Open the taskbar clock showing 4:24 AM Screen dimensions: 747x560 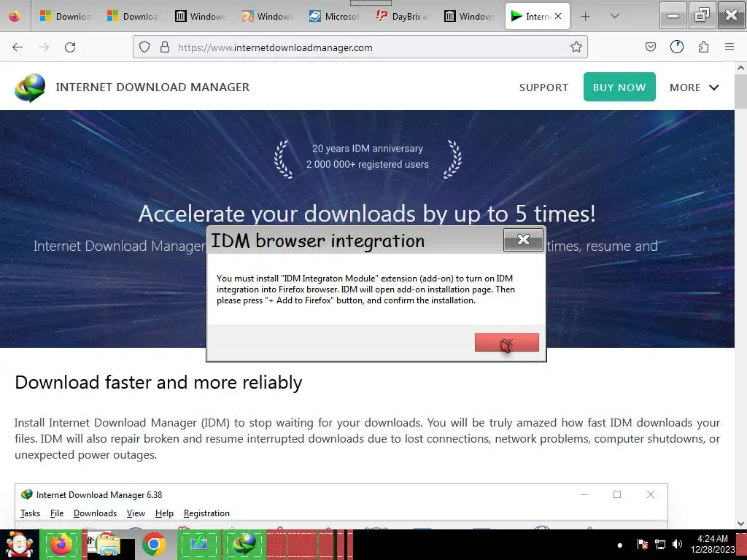(713, 544)
